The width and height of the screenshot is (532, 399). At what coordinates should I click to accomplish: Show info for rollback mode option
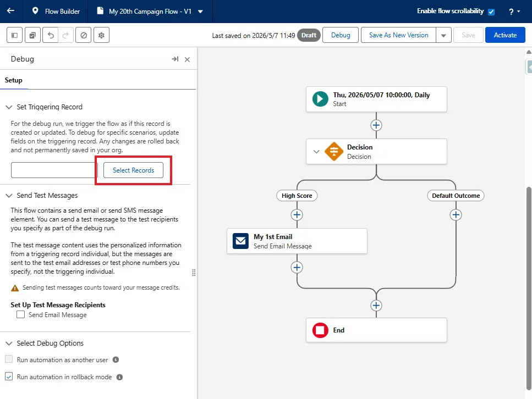point(119,377)
